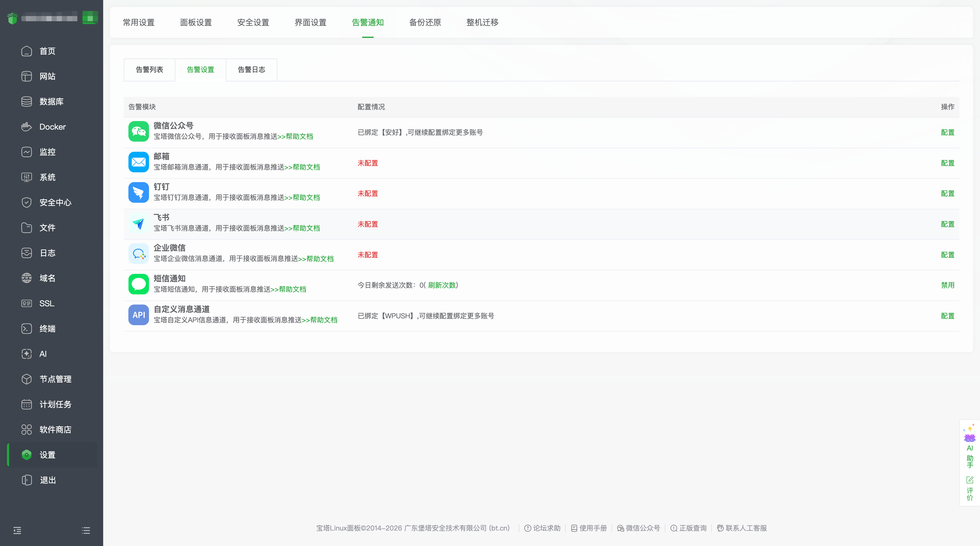Select the Docker whale icon
980x546 pixels.
coord(27,127)
